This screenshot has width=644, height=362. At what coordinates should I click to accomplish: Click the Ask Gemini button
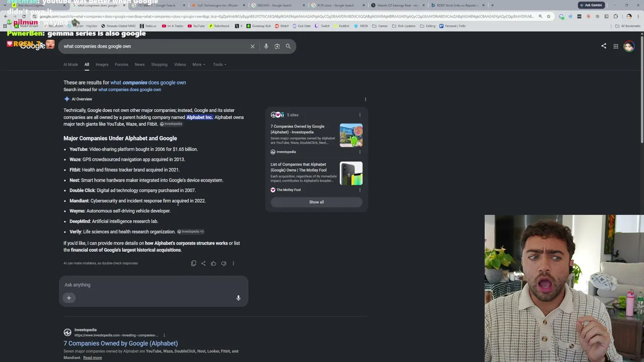(591, 6)
